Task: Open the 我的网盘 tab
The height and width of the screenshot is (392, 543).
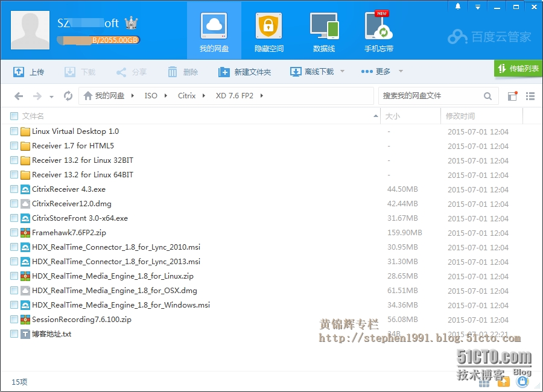Action: (x=214, y=31)
